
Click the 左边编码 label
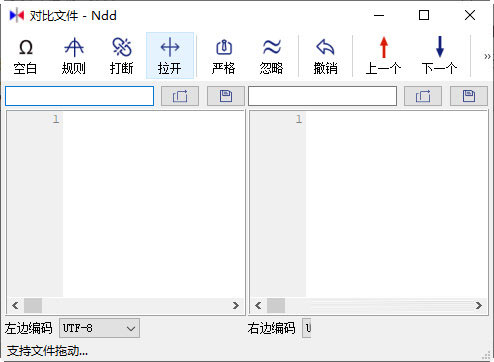click(29, 328)
